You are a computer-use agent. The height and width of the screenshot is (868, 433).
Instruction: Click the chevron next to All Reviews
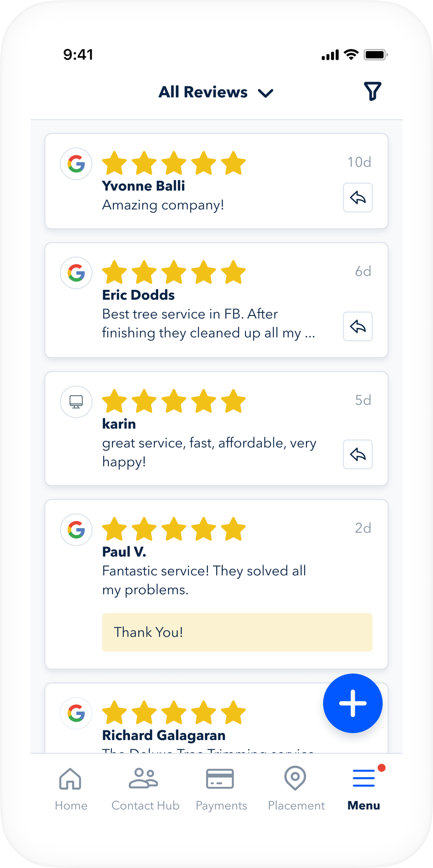click(266, 93)
